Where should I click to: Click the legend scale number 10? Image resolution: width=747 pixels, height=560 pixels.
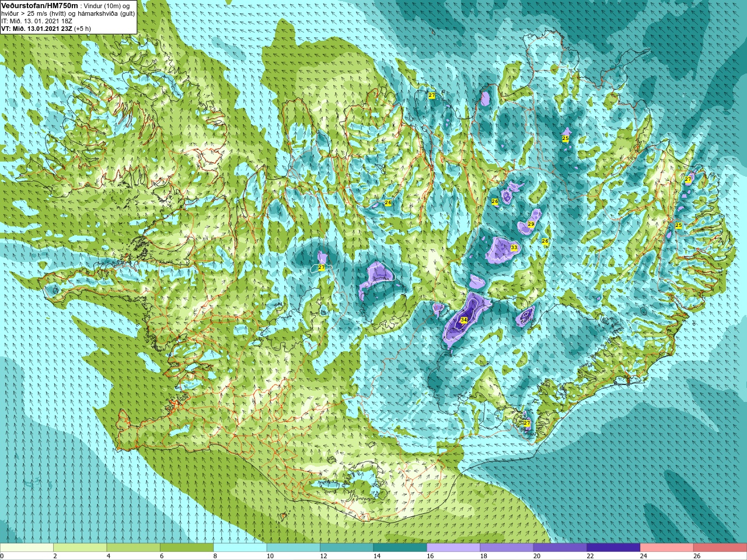(270, 556)
